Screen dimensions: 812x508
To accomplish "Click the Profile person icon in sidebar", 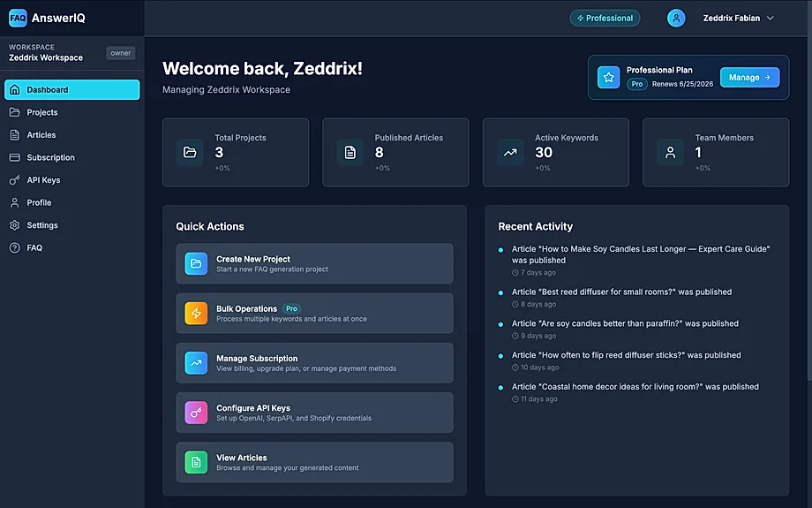I will click(14, 202).
